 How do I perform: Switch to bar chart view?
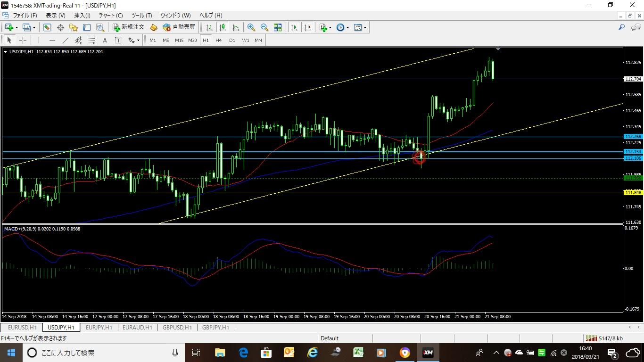(x=209, y=27)
